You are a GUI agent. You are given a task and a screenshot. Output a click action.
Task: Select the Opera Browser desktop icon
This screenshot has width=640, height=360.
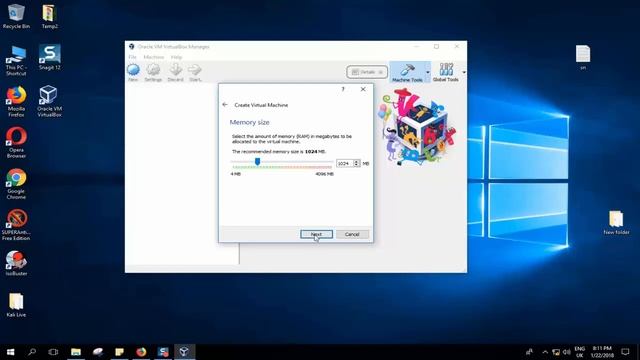coord(16,142)
